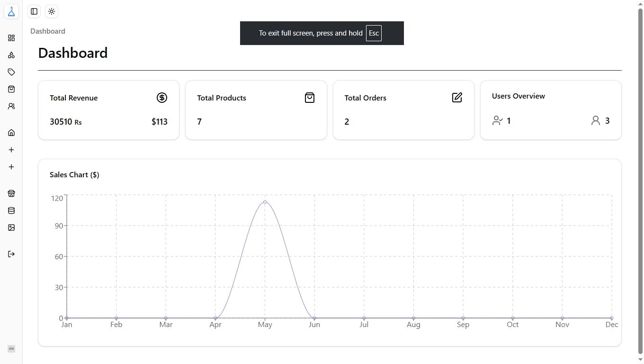Click the May data point on Sales Chart
The height and width of the screenshot is (364, 644).
coord(265,202)
